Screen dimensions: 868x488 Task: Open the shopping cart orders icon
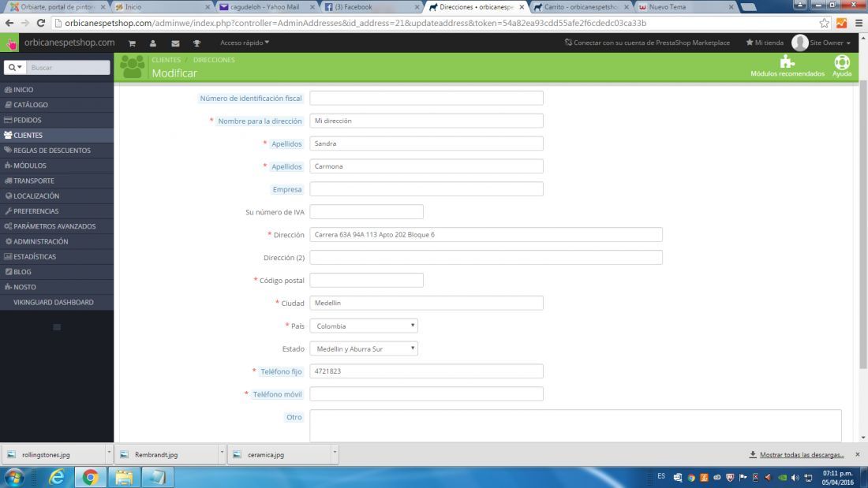pyautogui.click(x=132, y=43)
